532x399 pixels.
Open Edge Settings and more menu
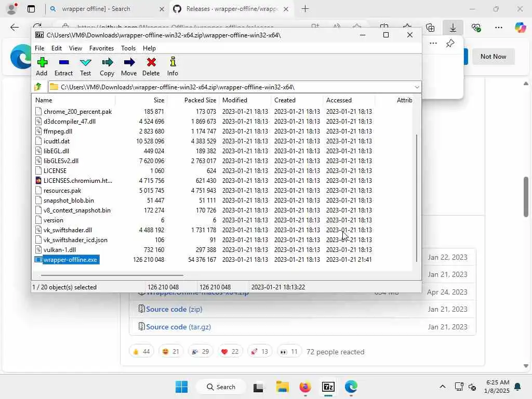pyautogui.click(x=498, y=28)
